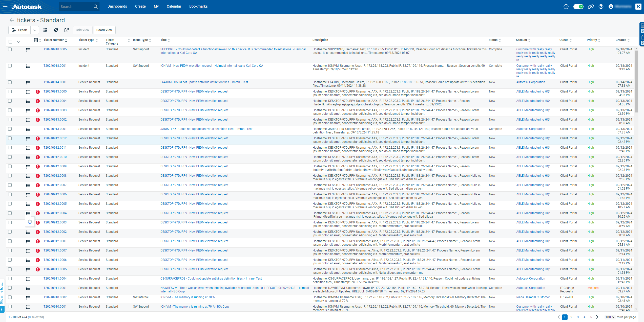Image resolution: width=644 pixels, height=322 pixels.
Task: Select checkbox for ticket T20240914.0001
Action: (x=10, y=82)
